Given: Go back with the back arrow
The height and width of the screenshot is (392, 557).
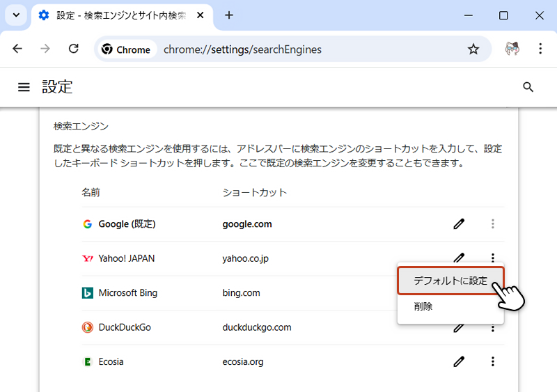Looking at the screenshot, I should [x=17, y=49].
